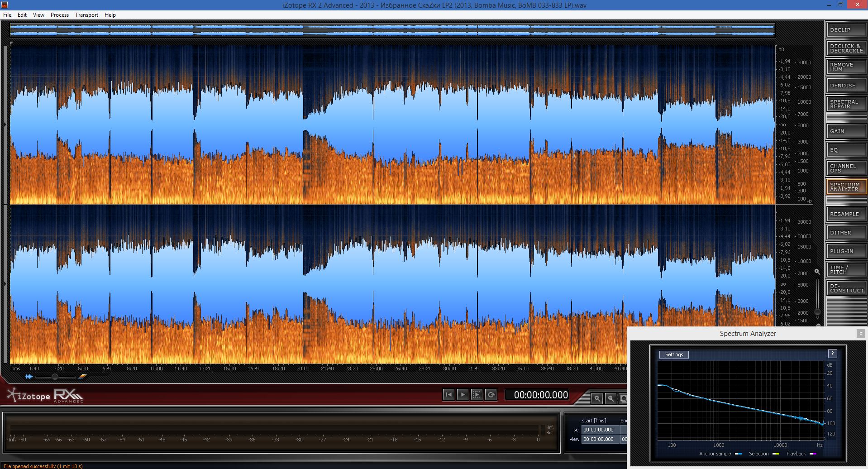Viewport: 868px width, 469px height.
Task: Zoom out on the time axis
Action: [x=611, y=398]
